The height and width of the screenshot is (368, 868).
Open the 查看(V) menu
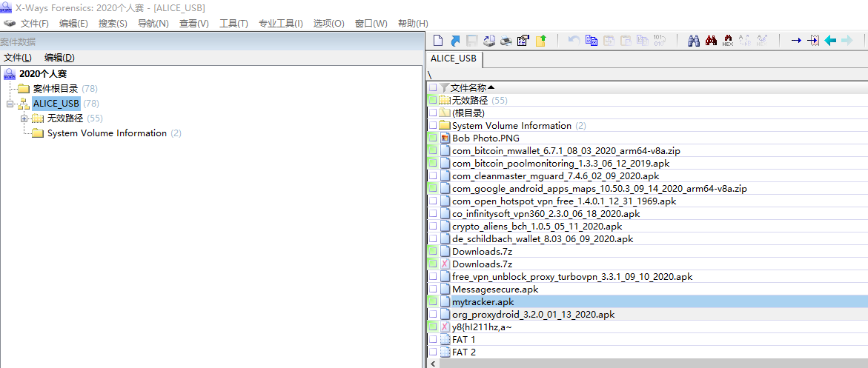(193, 24)
